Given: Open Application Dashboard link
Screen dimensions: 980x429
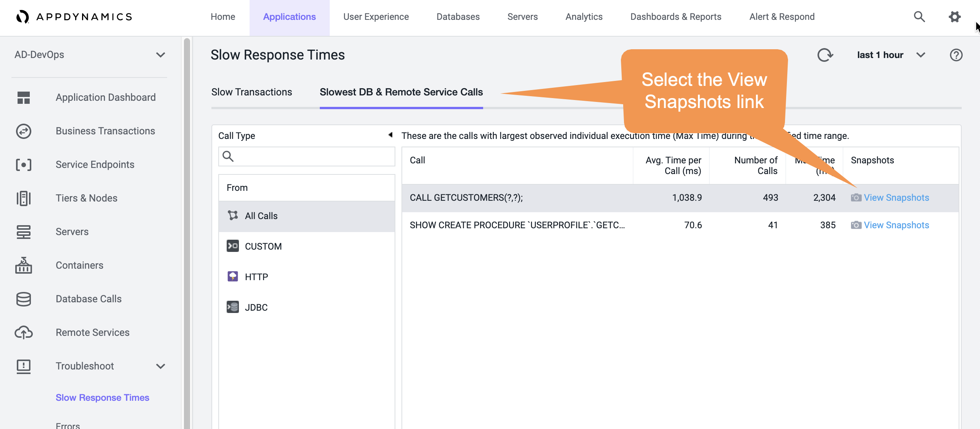Looking at the screenshot, I should click(x=106, y=98).
